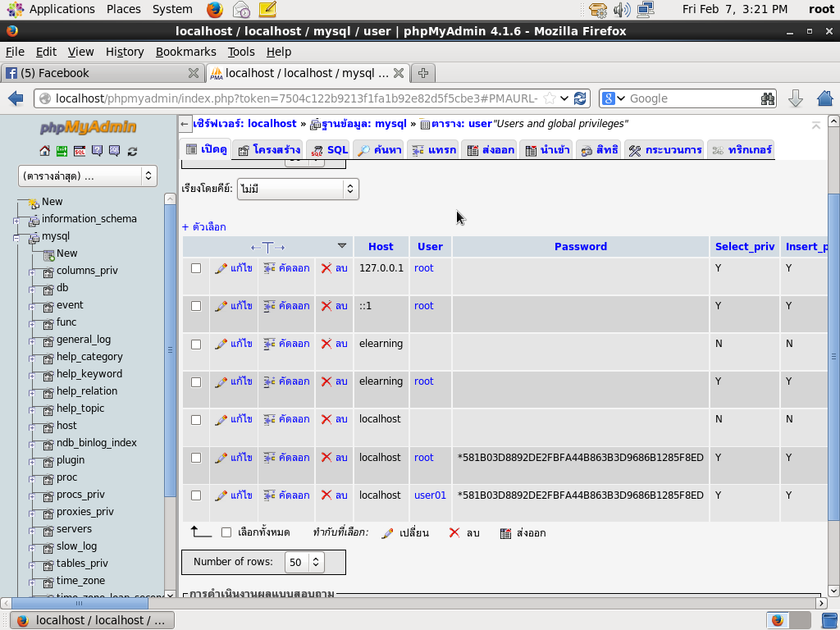Collapse the mysql database node

[x=16, y=237]
